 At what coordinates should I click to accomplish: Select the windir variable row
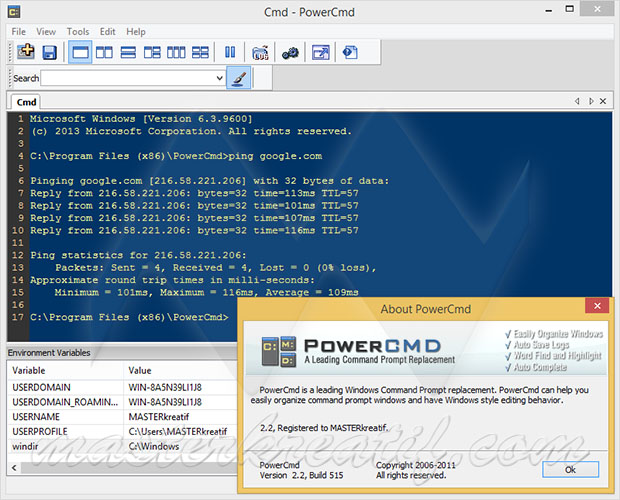click(x=123, y=446)
